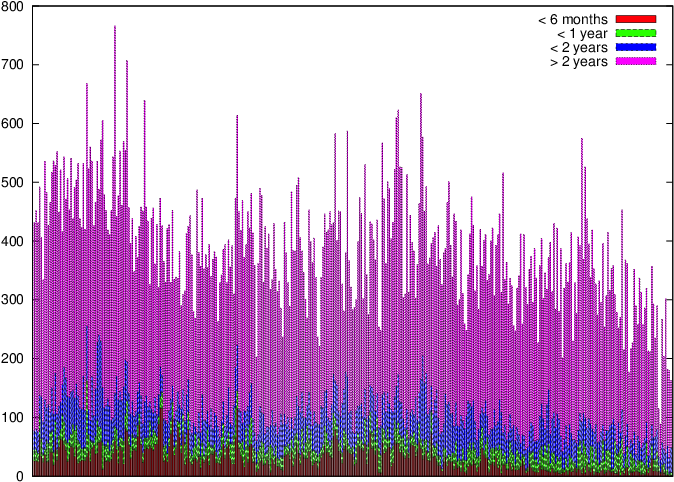Click the isolated magenta spike left of center

[x=237, y=117]
